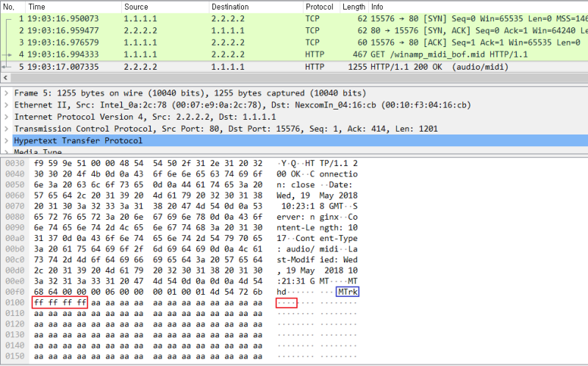Click ASCII ': audio/' on row 00b0

[x=296, y=249]
